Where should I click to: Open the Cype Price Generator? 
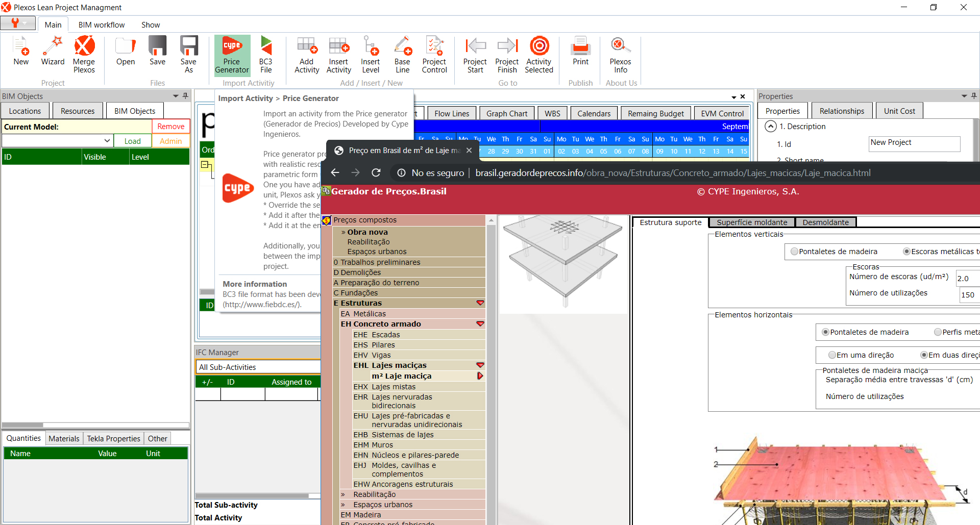point(232,55)
